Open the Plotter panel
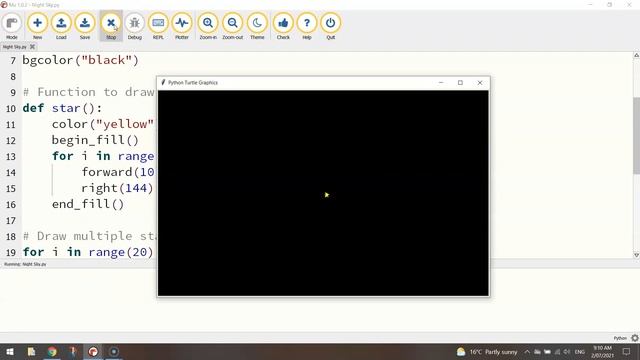 click(182, 26)
